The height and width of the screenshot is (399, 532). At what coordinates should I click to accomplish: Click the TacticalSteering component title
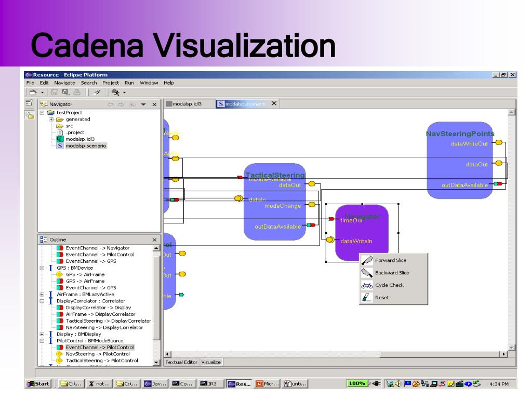(x=275, y=175)
